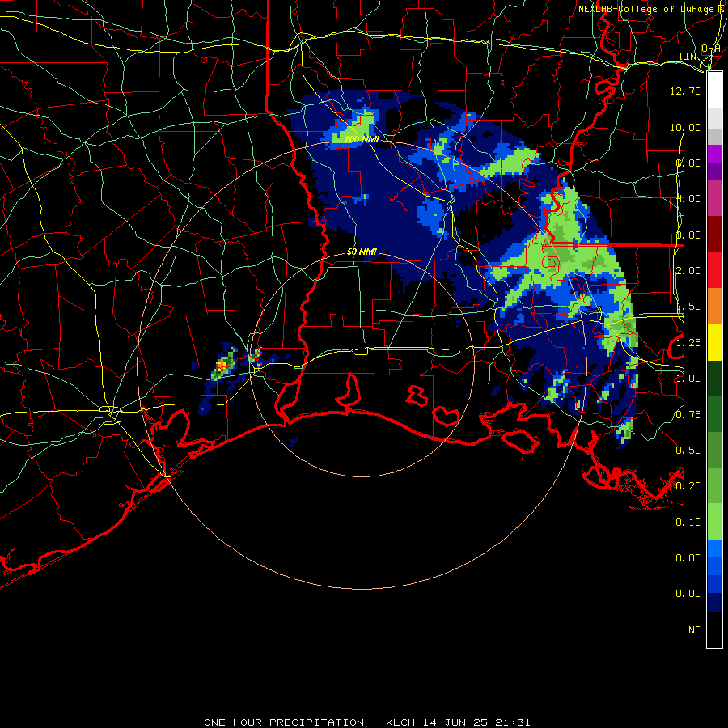Pick the bright blue swatch beside 0.05
Image resolution: width=728 pixels, height=728 pixels.
tap(714, 548)
